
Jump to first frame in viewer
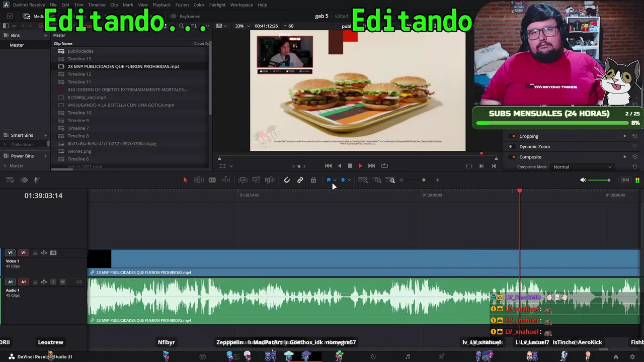pyautogui.click(x=329, y=166)
